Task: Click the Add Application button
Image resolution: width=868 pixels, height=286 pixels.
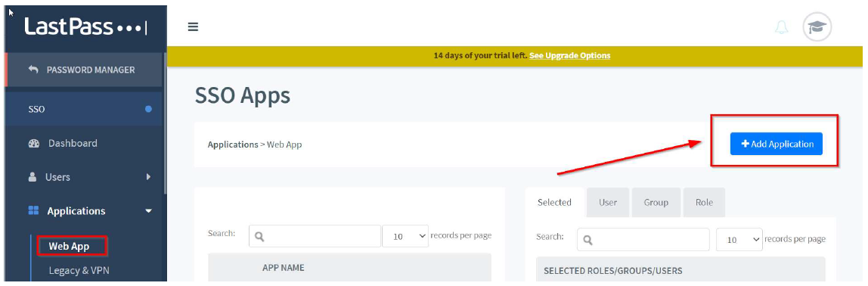Action: (x=776, y=144)
